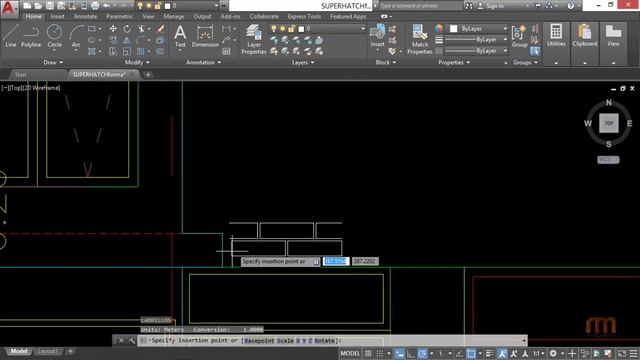The width and height of the screenshot is (640, 360).
Task: Toggle drawing grid display in status bar
Action: click(x=368, y=353)
